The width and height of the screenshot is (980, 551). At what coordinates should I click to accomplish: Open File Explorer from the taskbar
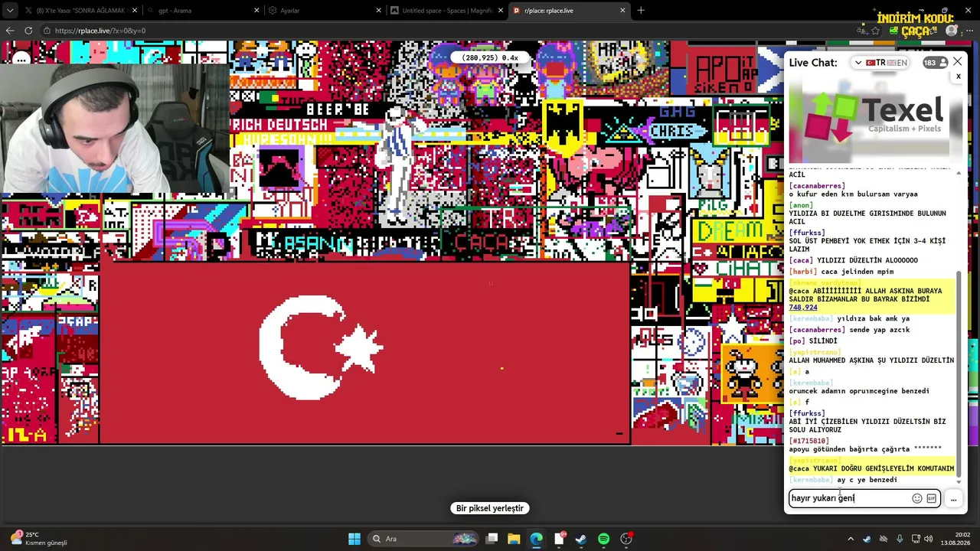514,539
